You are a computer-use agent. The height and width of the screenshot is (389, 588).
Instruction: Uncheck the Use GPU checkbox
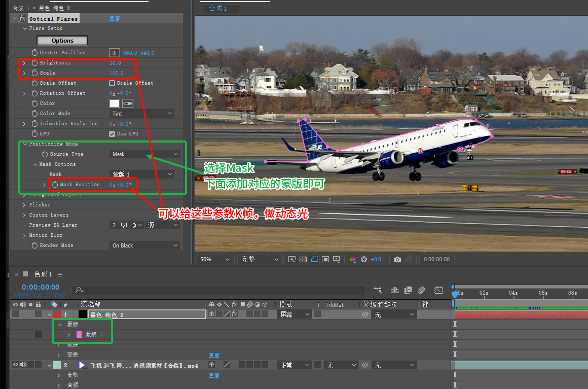112,133
